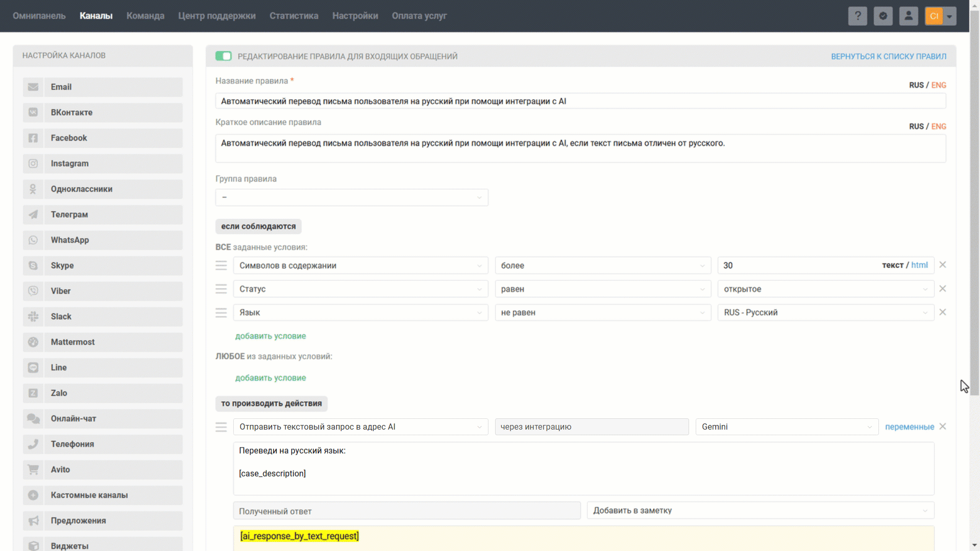Go to the Настройки menu

pyautogui.click(x=355, y=16)
